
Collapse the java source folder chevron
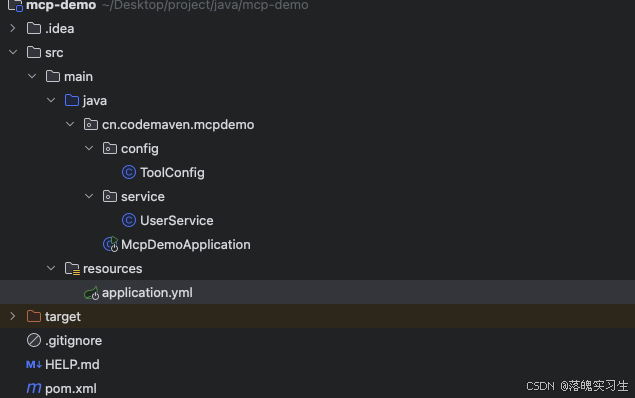51,100
